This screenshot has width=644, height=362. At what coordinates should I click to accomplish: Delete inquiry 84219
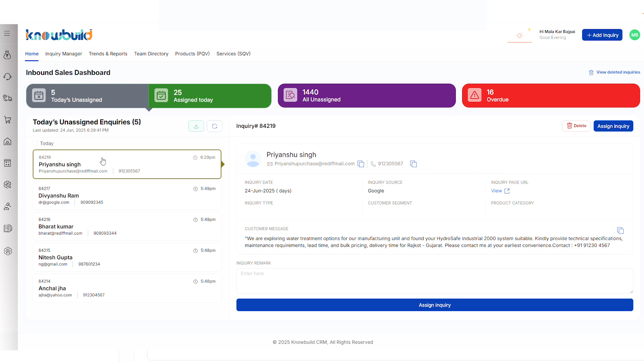(576, 126)
